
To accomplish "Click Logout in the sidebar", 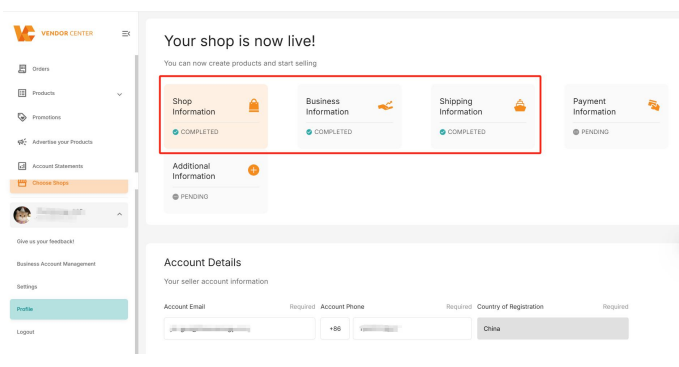I will 26,332.
